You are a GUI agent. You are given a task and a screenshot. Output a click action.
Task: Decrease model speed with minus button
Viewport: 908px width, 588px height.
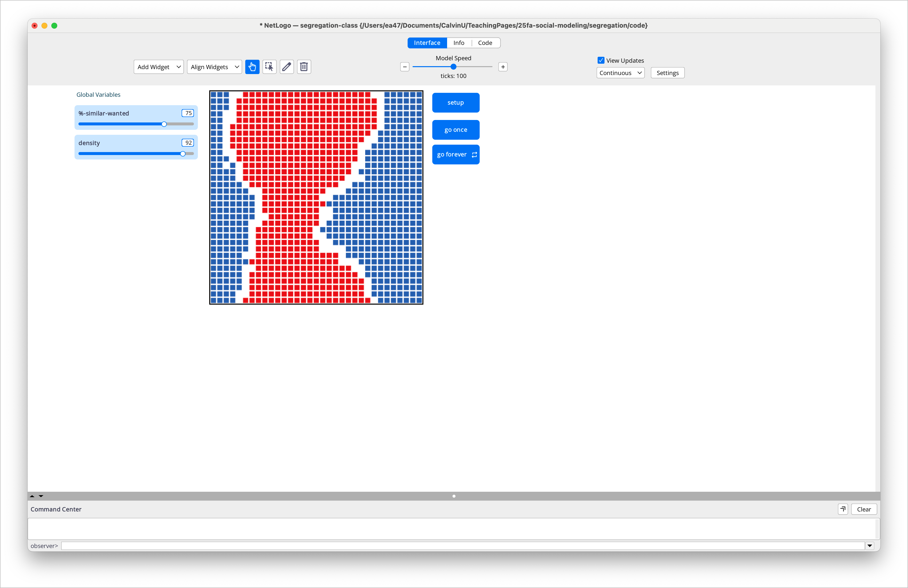tap(405, 67)
